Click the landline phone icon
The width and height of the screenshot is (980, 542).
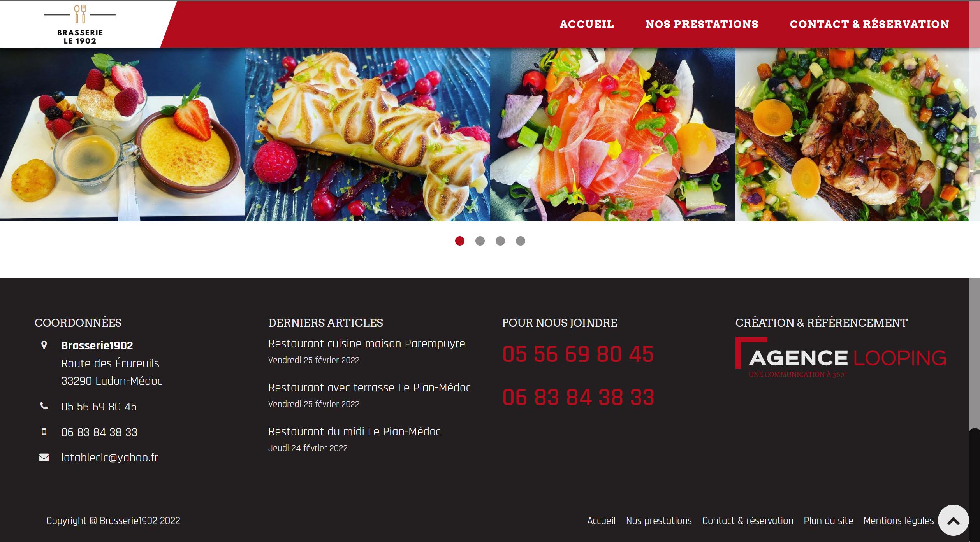coord(44,406)
